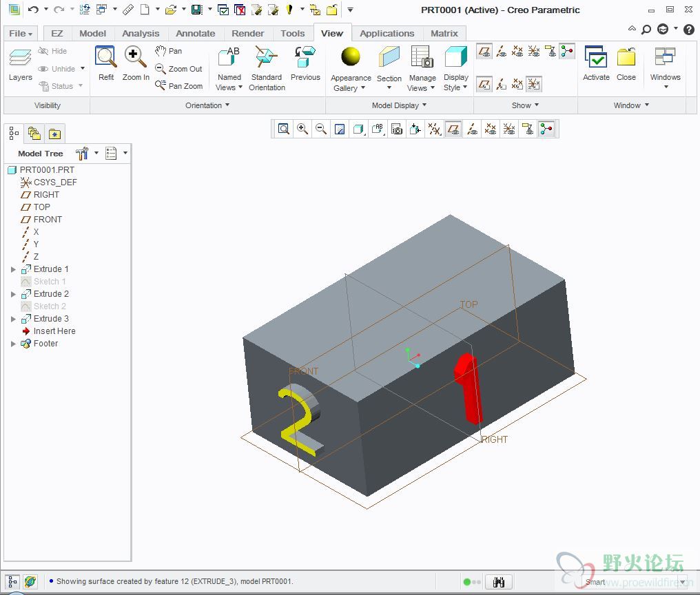Click the Standard Orientation icon

click(x=267, y=57)
